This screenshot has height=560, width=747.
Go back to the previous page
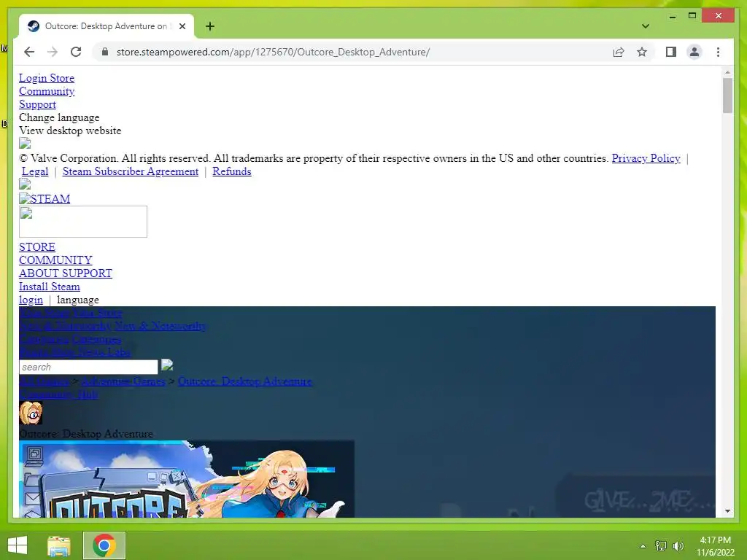tap(29, 52)
